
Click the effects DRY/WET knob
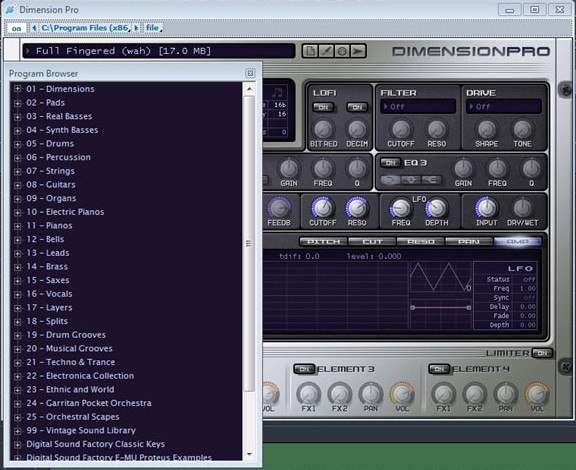point(522,208)
